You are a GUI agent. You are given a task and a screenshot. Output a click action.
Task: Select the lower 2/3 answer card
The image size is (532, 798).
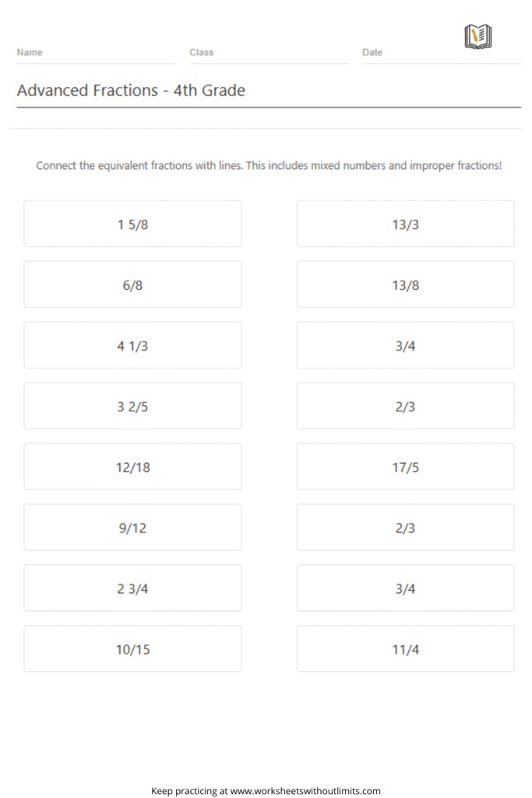point(405,528)
